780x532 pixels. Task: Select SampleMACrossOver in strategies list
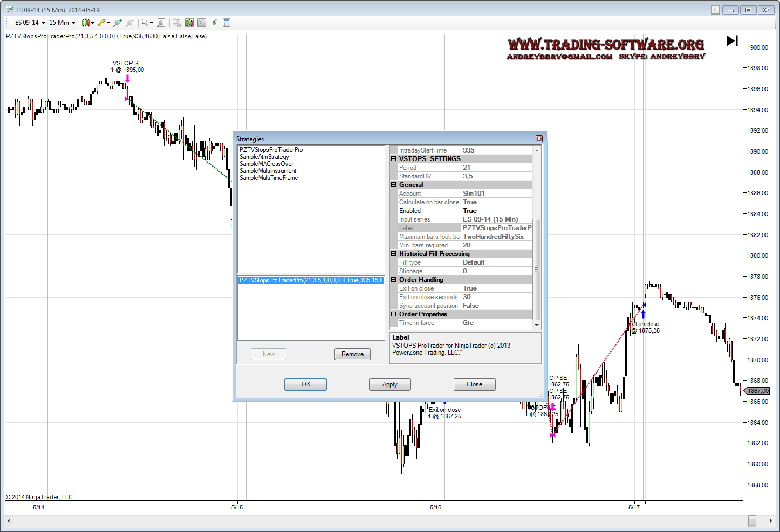coord(266,164)
